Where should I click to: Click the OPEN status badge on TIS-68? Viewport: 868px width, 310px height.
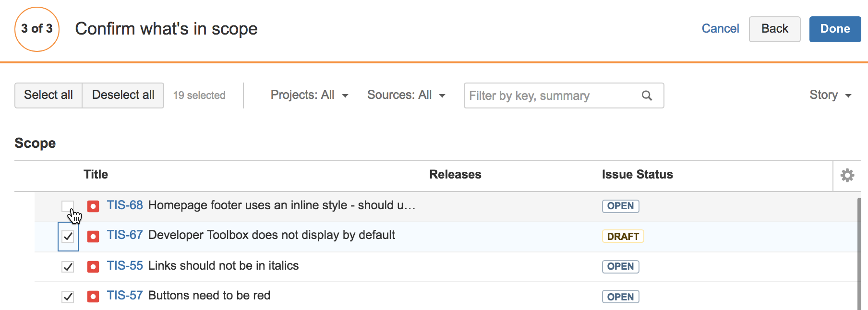tap(620, 206)
